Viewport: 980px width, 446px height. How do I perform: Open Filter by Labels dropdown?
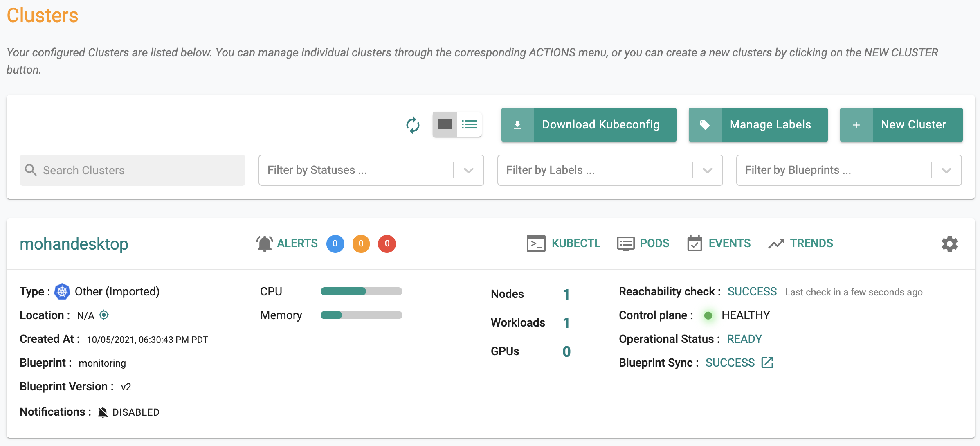coord(610,170)
